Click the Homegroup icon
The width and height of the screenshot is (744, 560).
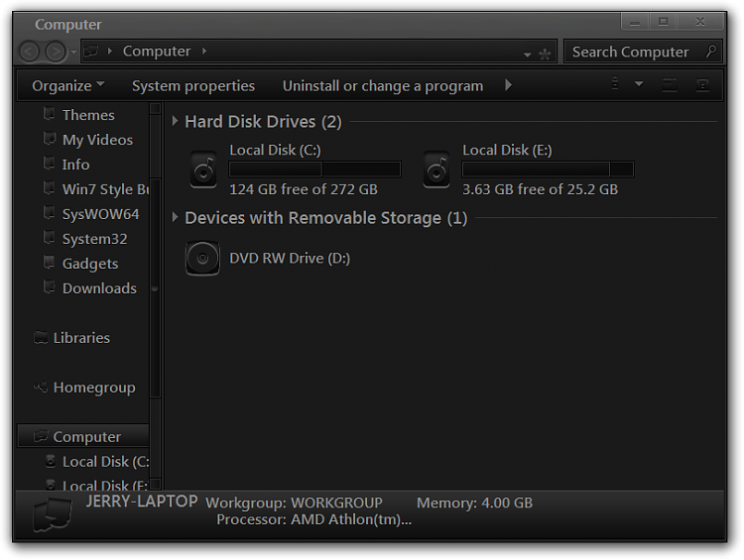click(41, 388)
